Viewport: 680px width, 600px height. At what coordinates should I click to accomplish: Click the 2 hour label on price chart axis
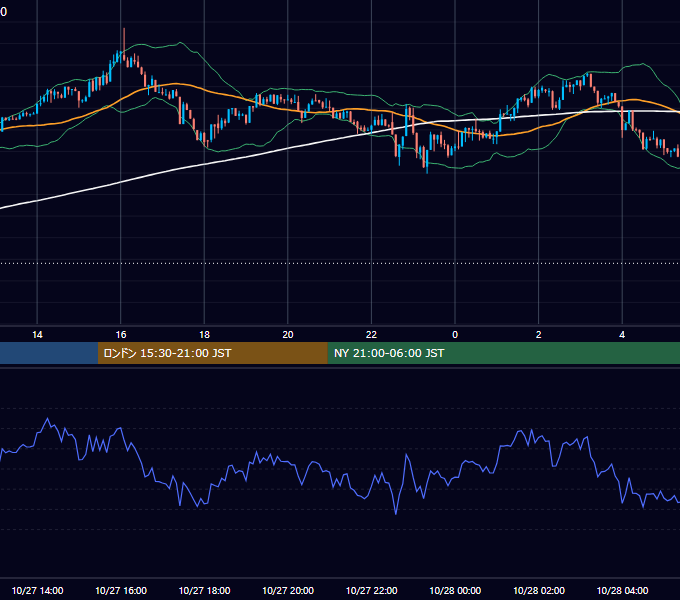(x=539, y=335)
